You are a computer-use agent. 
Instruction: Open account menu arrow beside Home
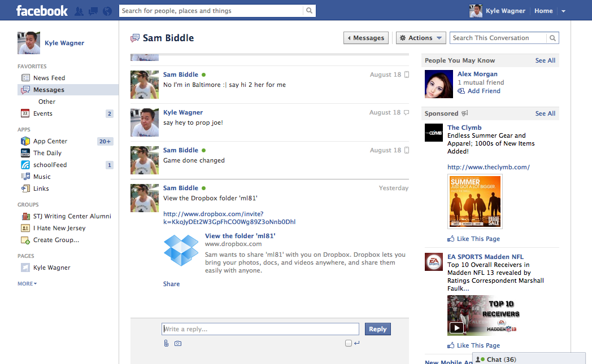coord(563,11)
